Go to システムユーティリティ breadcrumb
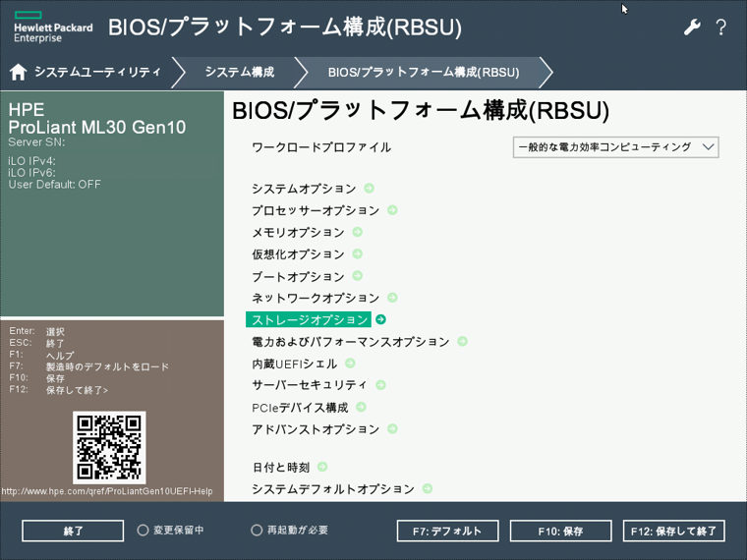 tap(97, 72)
